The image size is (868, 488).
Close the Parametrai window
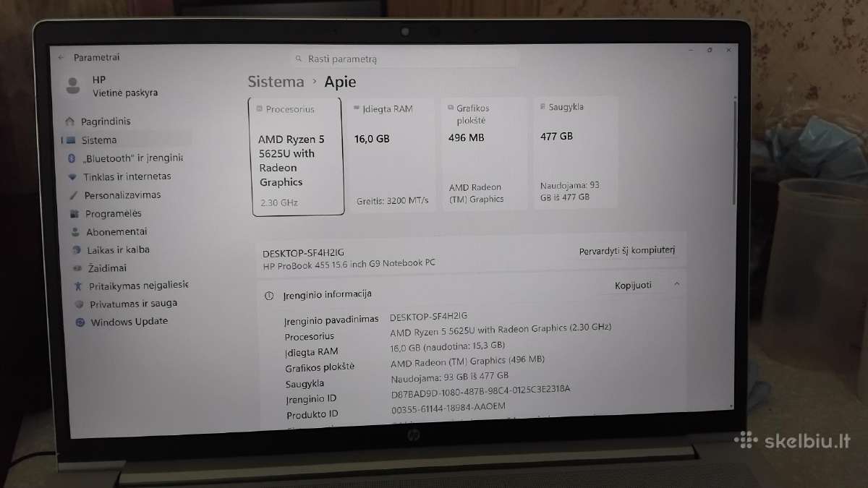728,50
